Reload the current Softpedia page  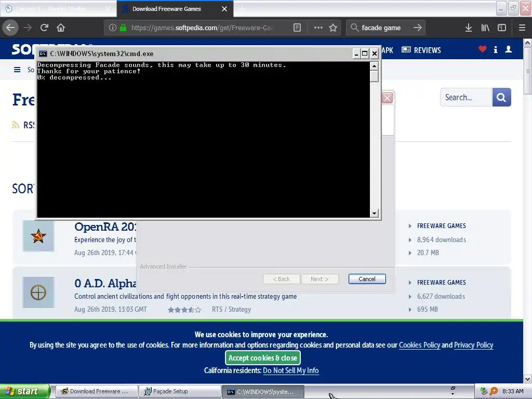click(44, 28)
